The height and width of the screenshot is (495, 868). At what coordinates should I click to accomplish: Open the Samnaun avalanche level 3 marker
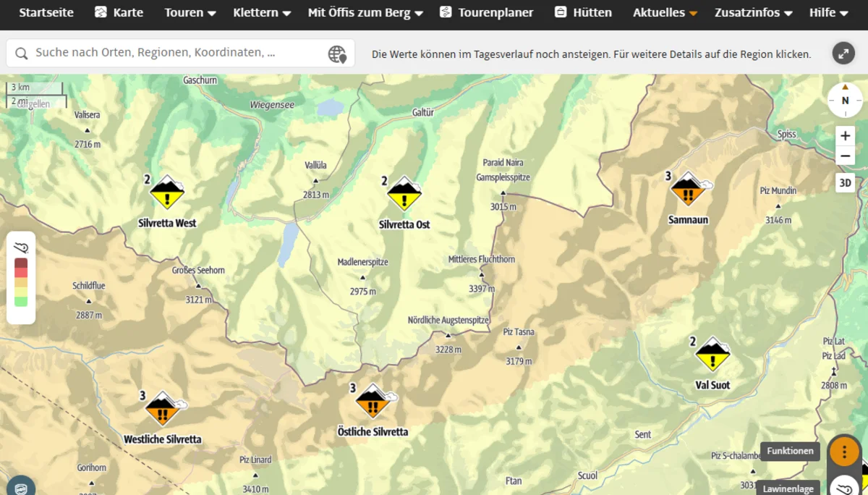pos(688,189)
